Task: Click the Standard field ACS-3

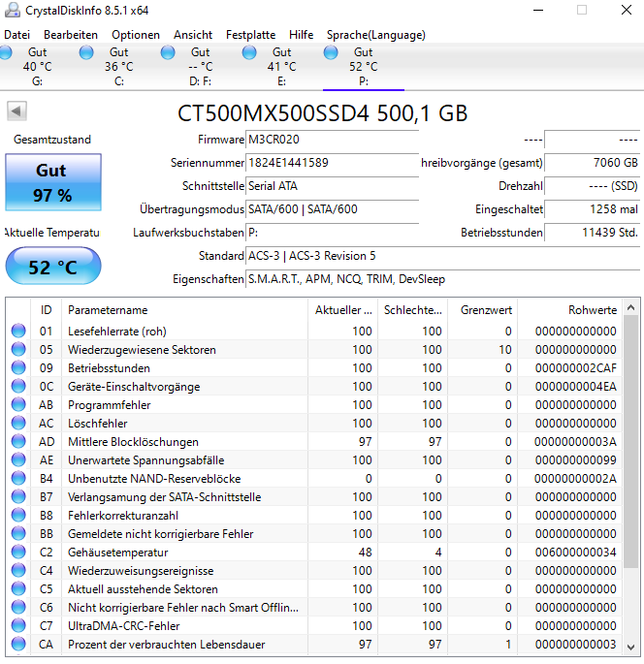Action: (x=442, y=256)
